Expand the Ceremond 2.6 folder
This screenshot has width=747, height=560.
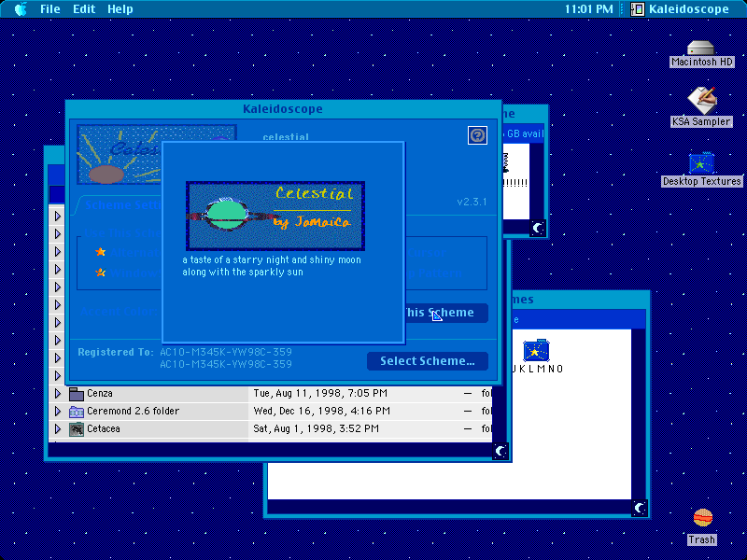tap(58, 411)
